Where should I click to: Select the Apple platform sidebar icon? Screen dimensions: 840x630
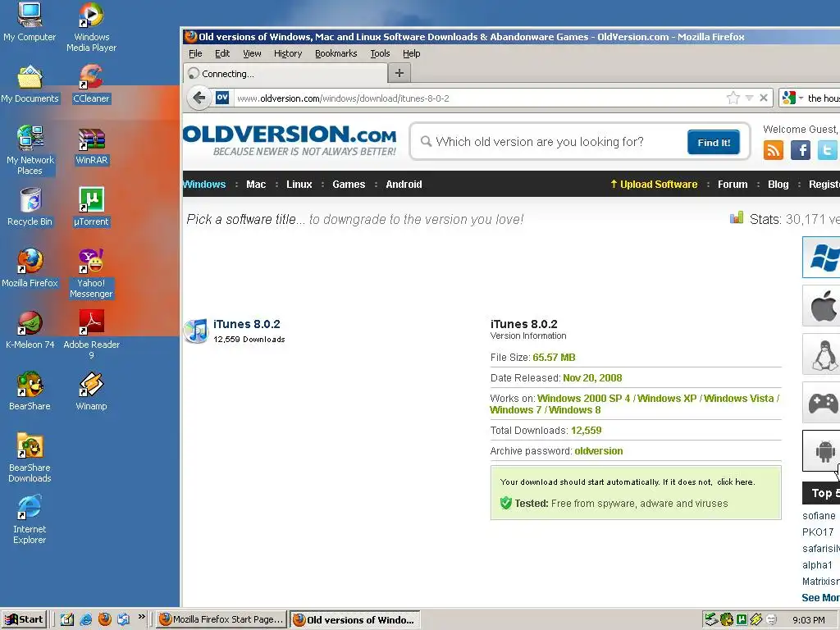(x=822, y=306)
